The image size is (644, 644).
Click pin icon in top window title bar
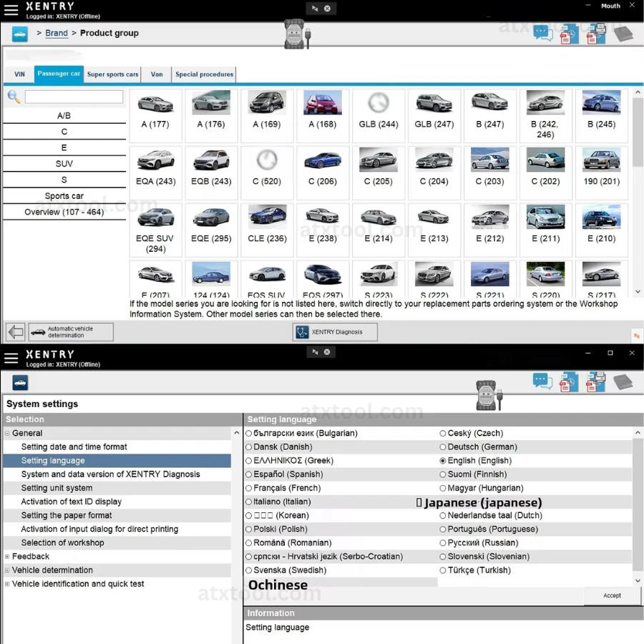[315, 9]
